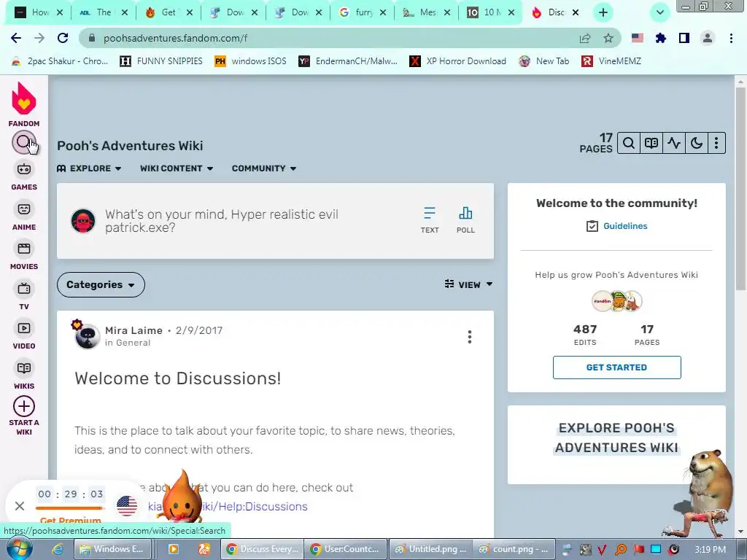Image resolution: width=747 pixels, height=560 pixels.
Task: Click the GET STARTED button
Action: (x=616, y=367)
